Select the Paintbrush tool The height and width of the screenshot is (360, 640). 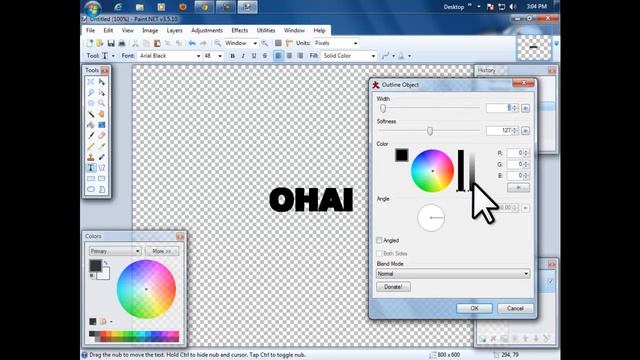[91, 136]
